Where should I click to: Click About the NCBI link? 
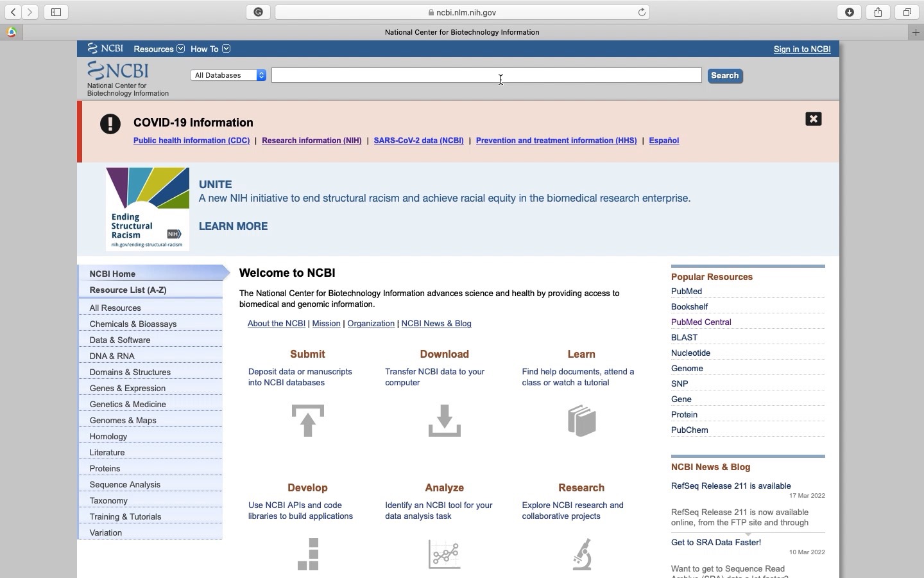pyautogui.click(x=277, y=323)
